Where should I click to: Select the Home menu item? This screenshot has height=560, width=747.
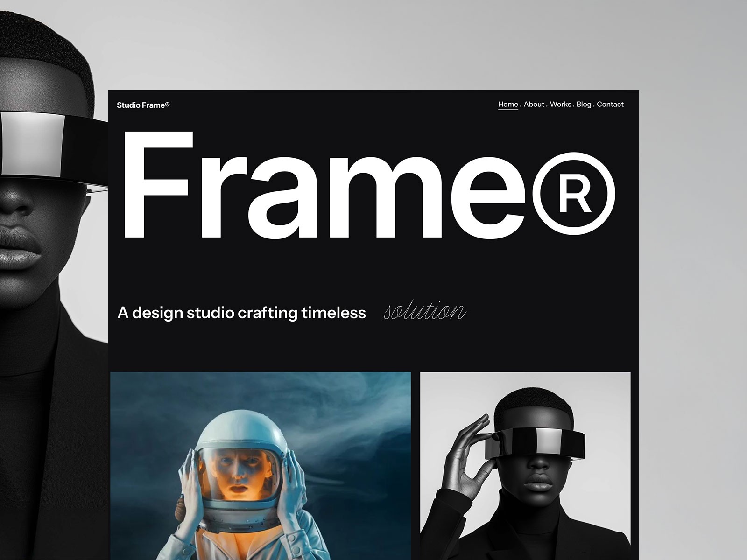pos(507,105)
